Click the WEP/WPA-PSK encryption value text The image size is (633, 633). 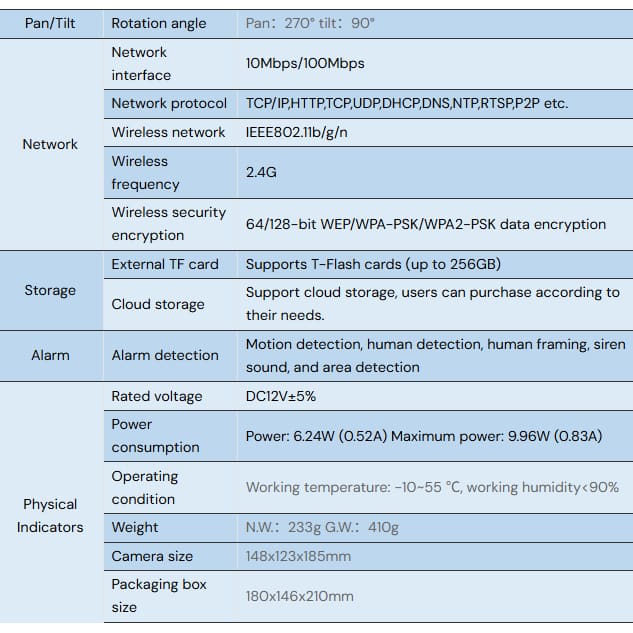pos(426,224)
